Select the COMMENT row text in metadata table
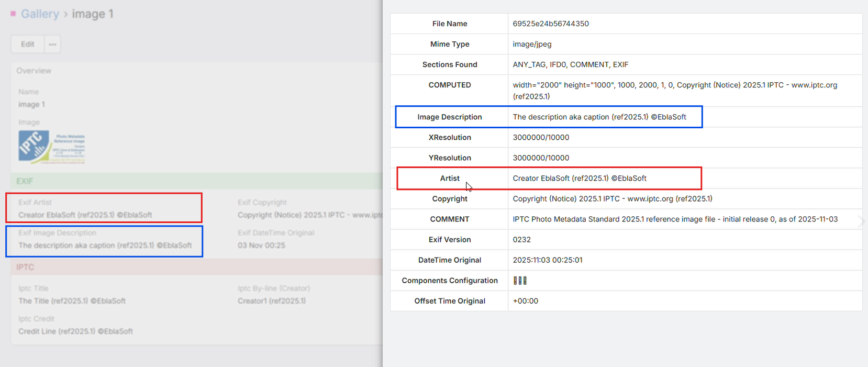The width and height of the screenshot is (868, 367). pyautogui.click(x=674, y=219)
